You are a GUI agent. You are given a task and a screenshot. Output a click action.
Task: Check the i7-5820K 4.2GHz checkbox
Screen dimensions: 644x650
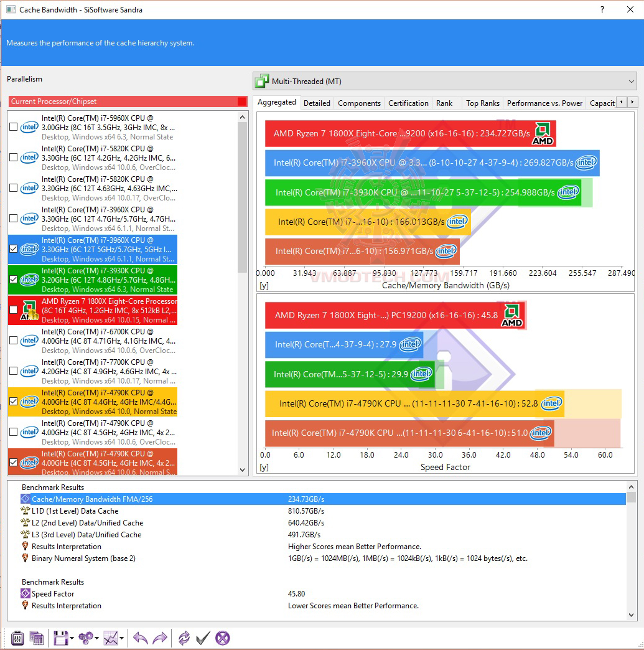13,158
